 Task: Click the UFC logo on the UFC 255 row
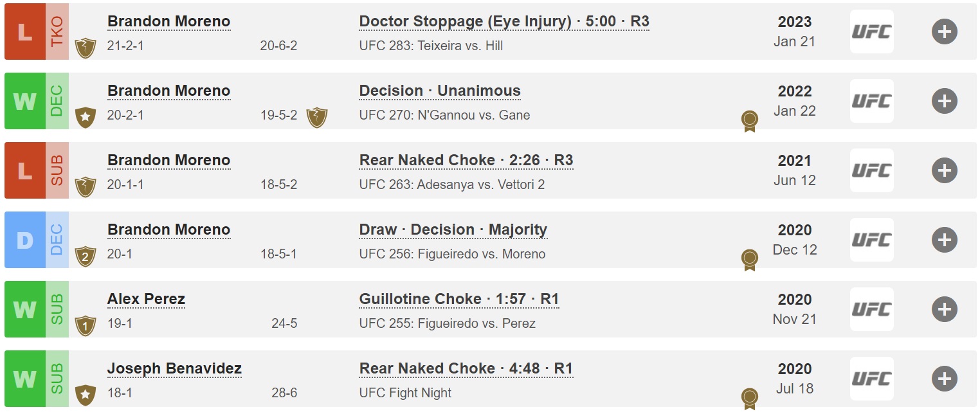tap(871, 309)
